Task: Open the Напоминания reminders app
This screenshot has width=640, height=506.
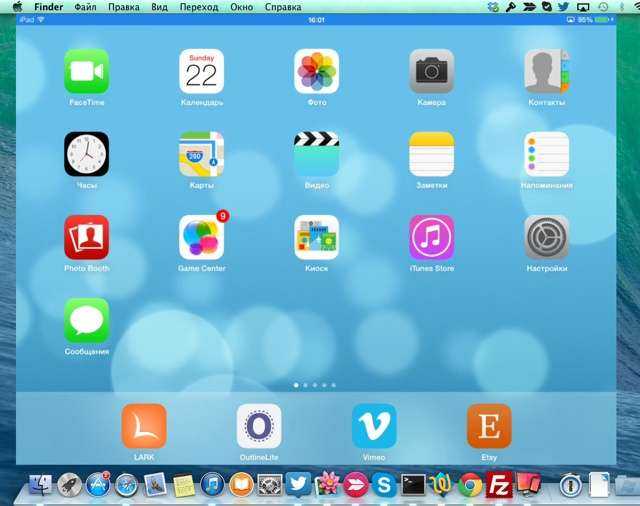Action: pyautogui.click(x=547, y=154)
